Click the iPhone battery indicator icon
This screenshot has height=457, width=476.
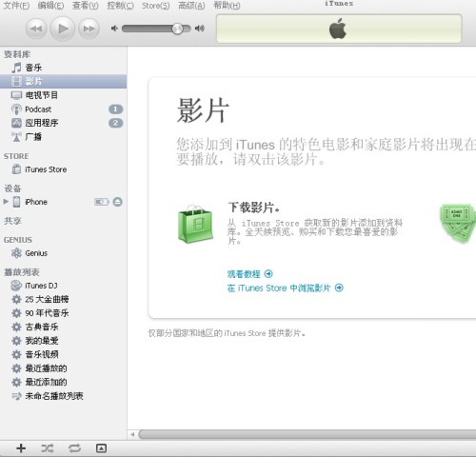[x=101, y=202]
